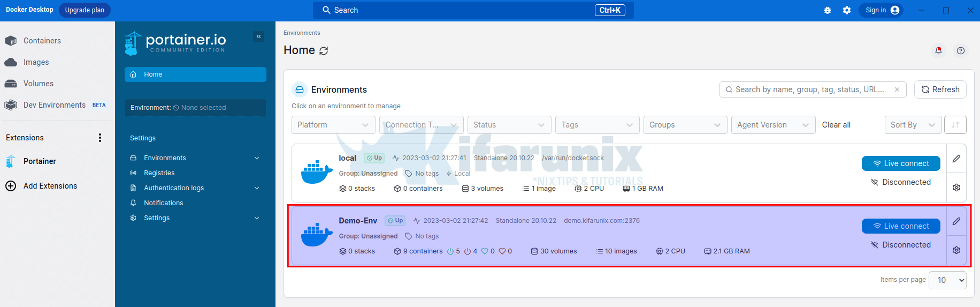Viewport: 980px width, 307px height.
Task: Open Docker Desktop settings gear icon
Action: (x=846, y=10)
